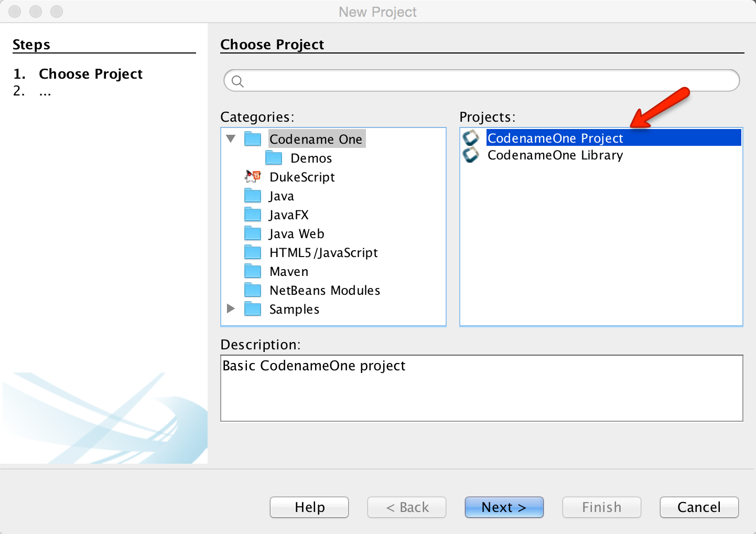Screen dimensions: 756x534
Task: Click the DukeScript category icon
Action: click(x=253, y=177)
